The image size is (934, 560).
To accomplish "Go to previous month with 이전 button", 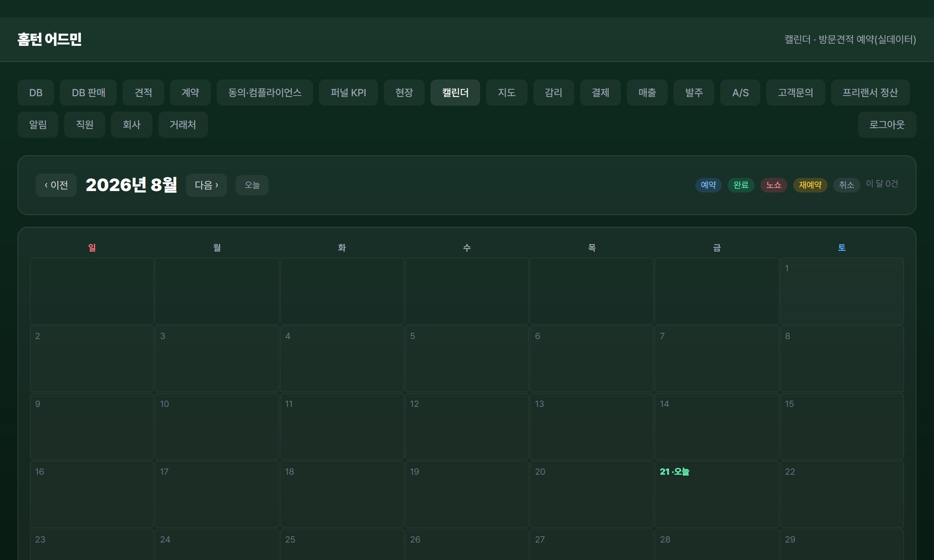I will click(56, 185).
